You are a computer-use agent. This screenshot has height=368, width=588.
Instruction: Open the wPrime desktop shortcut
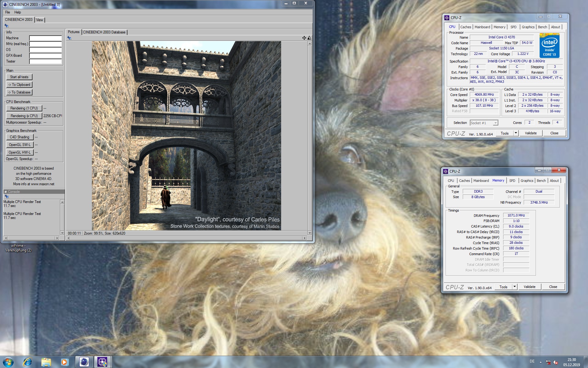(x=18, y=248)
